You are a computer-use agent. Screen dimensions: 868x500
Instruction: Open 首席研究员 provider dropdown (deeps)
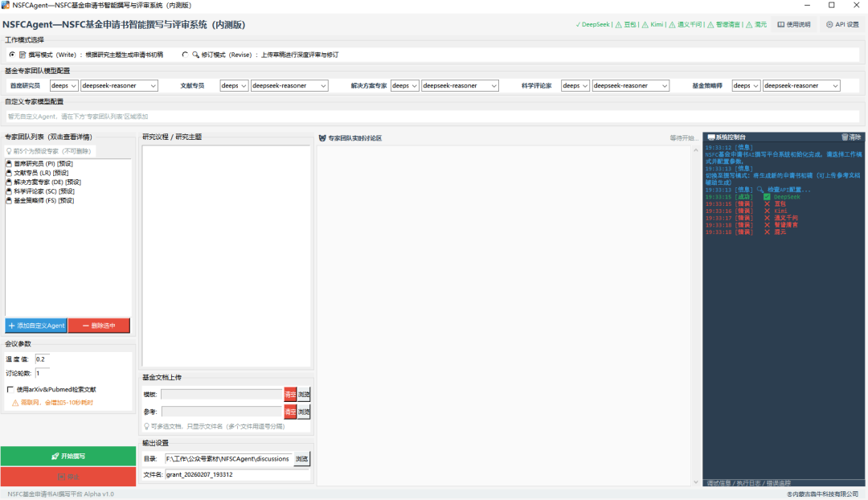point(63,86)
